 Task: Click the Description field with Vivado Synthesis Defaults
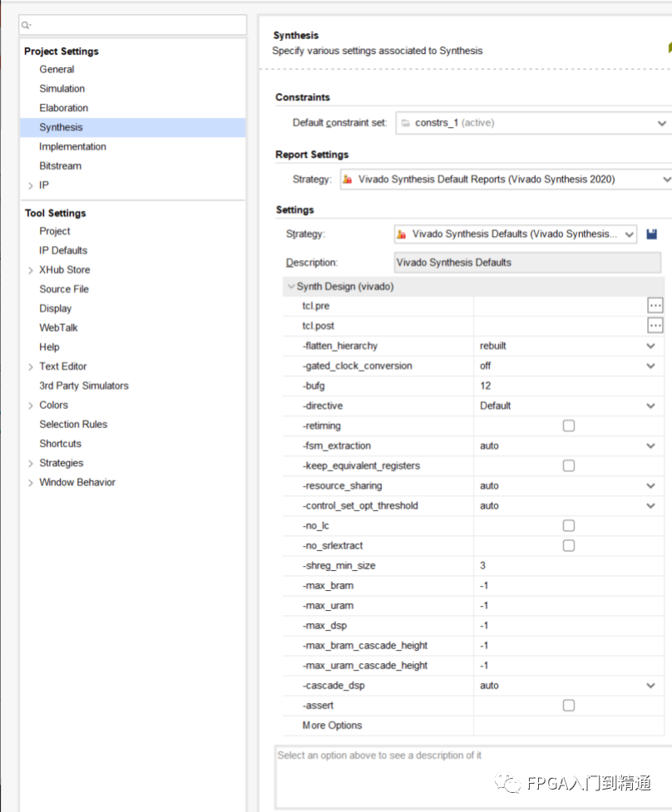coord(527,263)
